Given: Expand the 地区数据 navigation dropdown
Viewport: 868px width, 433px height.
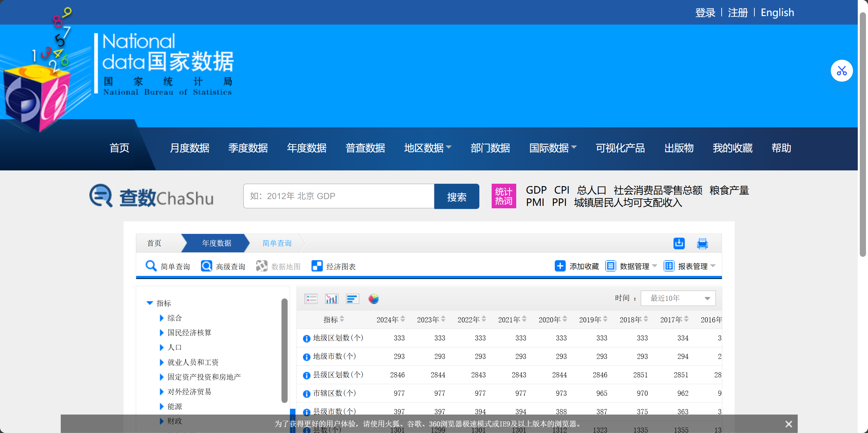Looking at the screenshot, I should [427, 148].
